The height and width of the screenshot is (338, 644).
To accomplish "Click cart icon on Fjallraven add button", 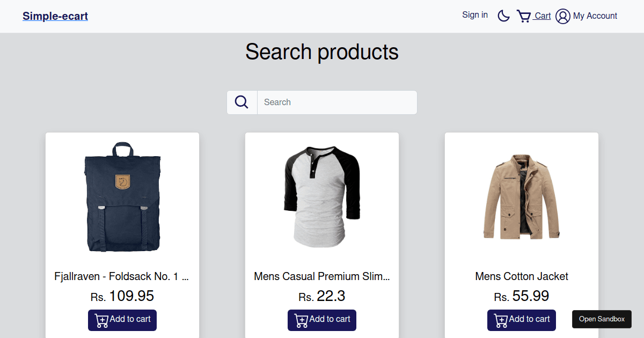I will click(x=101, y=320).
